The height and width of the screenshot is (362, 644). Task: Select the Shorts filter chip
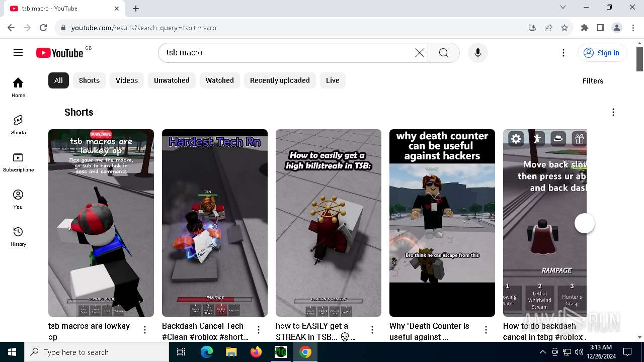coord(89,80)
